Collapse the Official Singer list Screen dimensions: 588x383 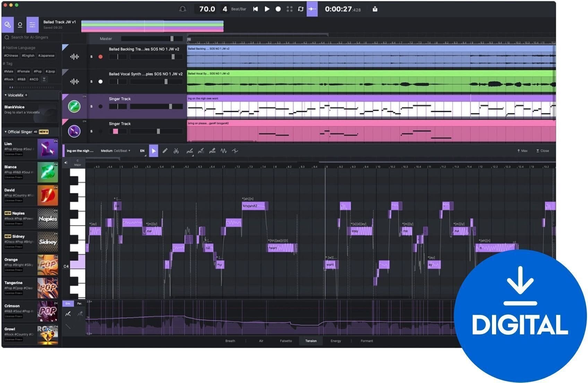[x=5, y=132]
